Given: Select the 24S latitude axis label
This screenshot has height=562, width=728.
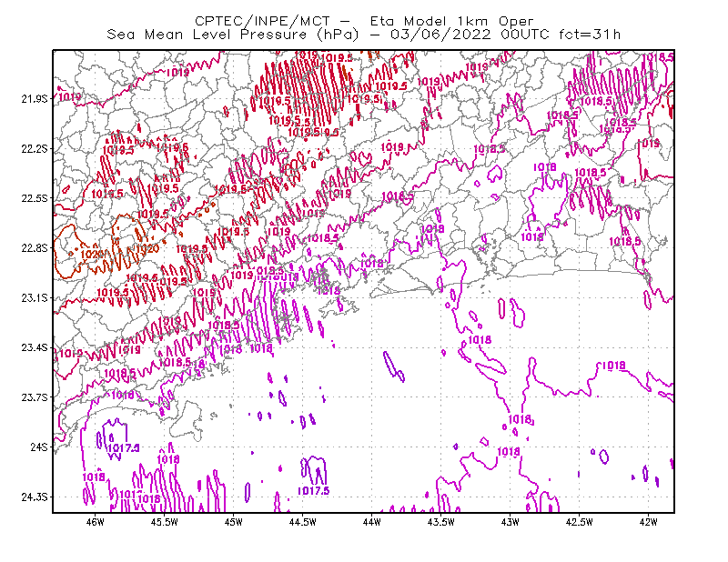Looking at the screenshot, I should coord(39,447).
